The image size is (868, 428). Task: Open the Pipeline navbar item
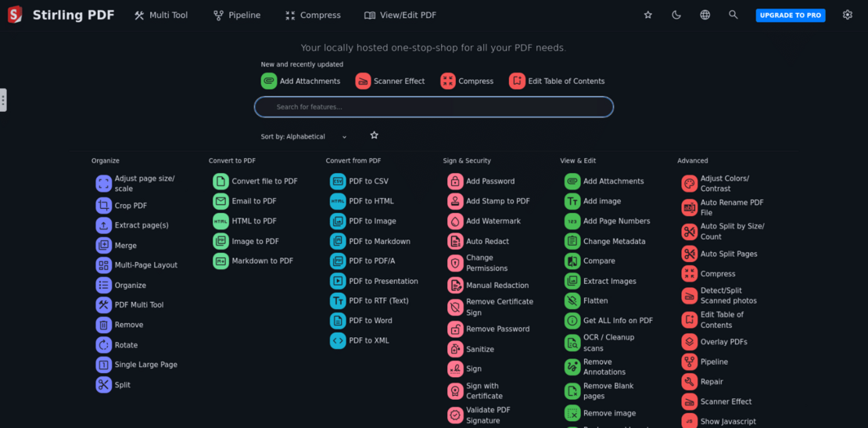[x=237, y=15]
